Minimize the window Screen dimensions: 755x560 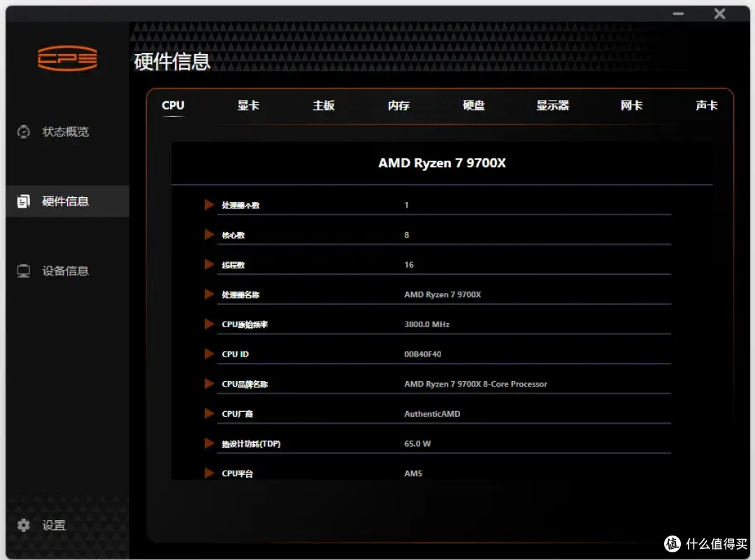pos(678,13)
